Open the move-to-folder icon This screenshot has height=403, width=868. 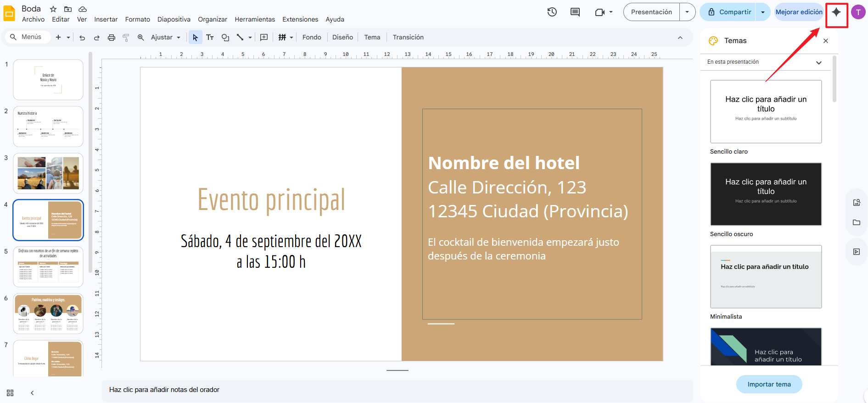point(68,9)
